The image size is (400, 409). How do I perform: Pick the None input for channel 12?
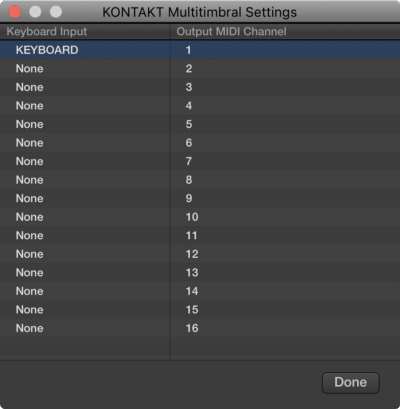(29, 254)
